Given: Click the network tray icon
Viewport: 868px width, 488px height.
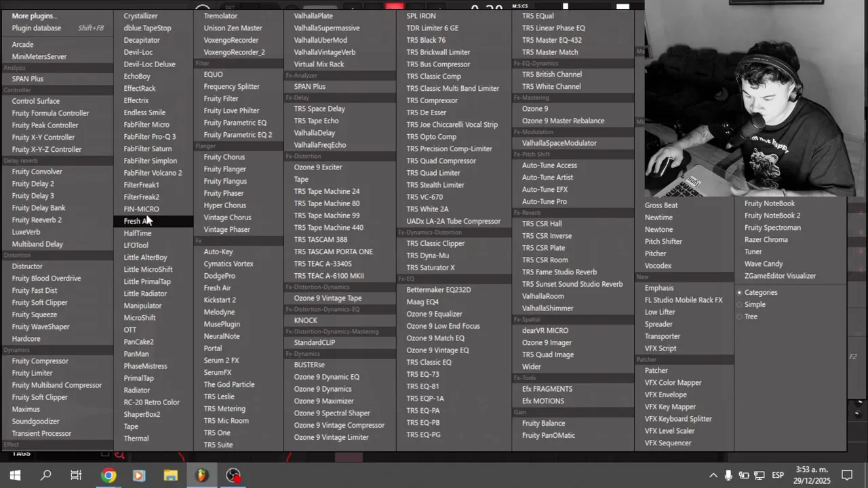Looking at the screenshot, I should pyautogui.click(x=759, y=475).
